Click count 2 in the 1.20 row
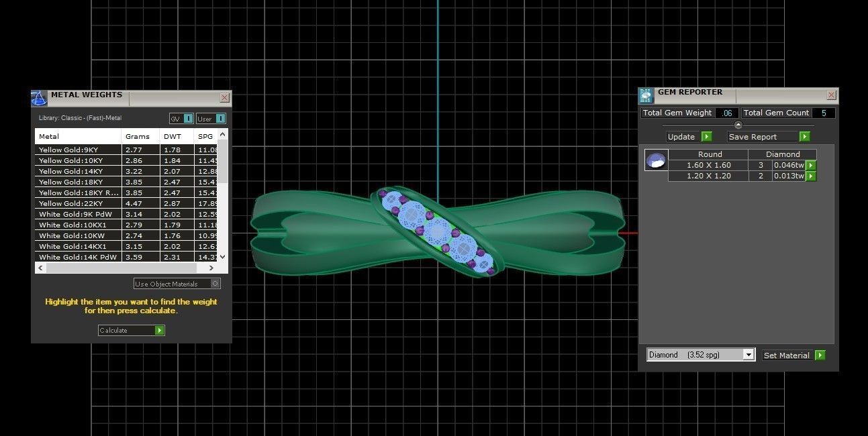Image resolution: width=868 pixels, height=436 pixels. click(761, 176)
